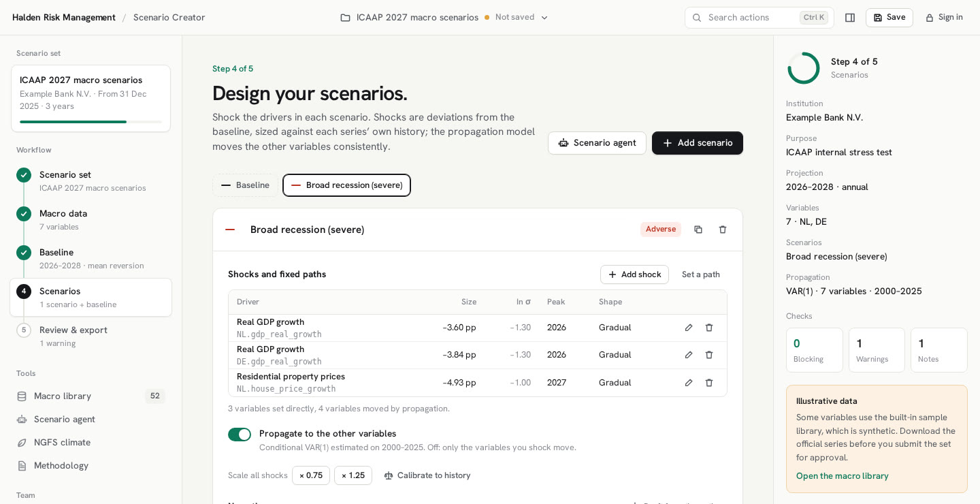Edit the NL.gdp_real_growth shock

tap(689, 328)
